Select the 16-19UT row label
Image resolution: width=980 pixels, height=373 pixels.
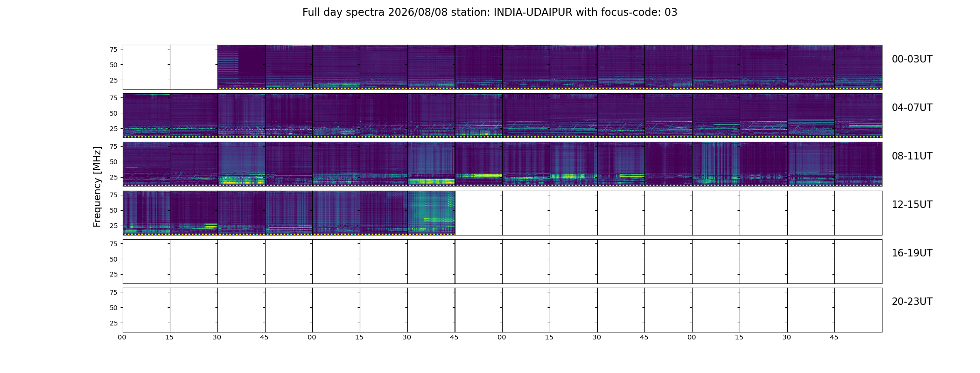click(x=912, y=253)
